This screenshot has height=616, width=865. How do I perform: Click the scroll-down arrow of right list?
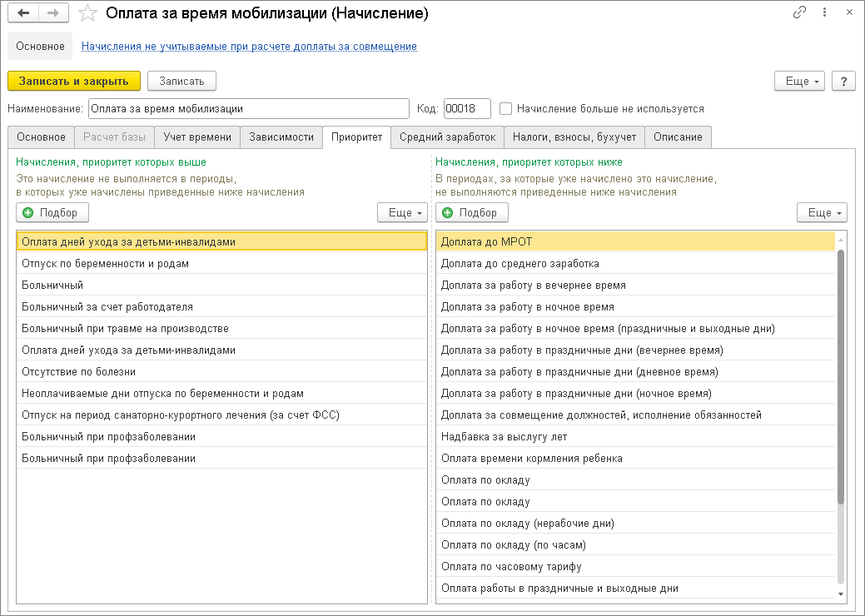(841, 594)
